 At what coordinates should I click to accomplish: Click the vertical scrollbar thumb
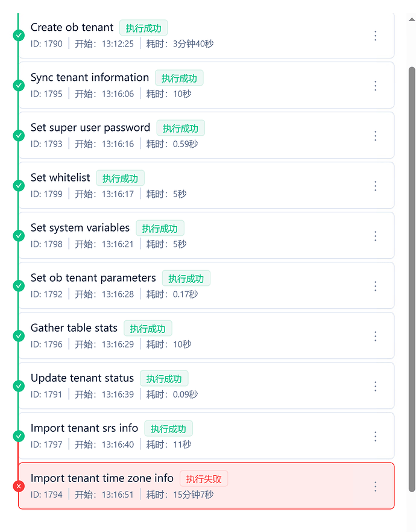click(x=412, y=277)
